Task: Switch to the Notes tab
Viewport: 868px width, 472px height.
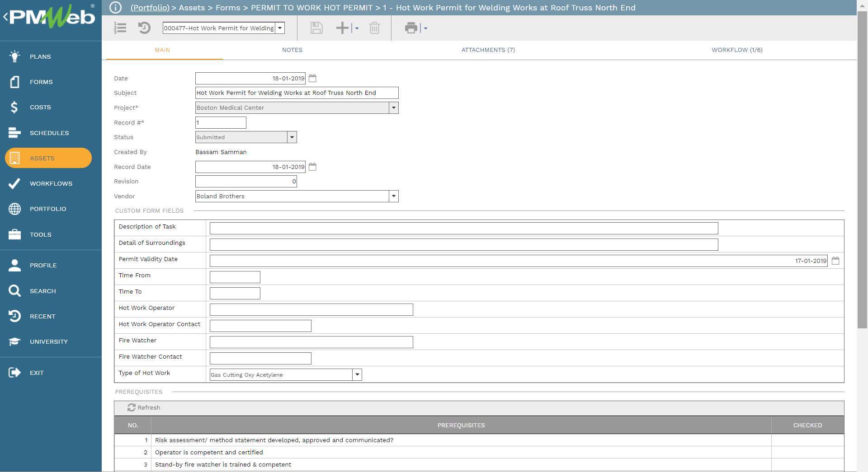Action: [x=292, y=50]
